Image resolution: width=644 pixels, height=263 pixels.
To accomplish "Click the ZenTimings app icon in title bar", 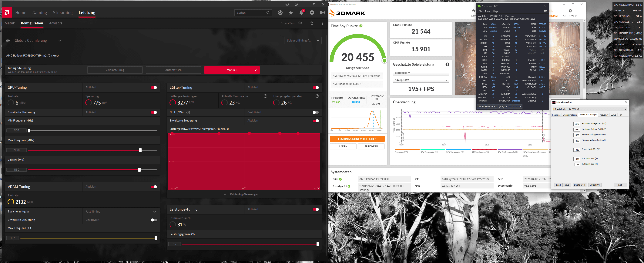I will click(479, 6).
